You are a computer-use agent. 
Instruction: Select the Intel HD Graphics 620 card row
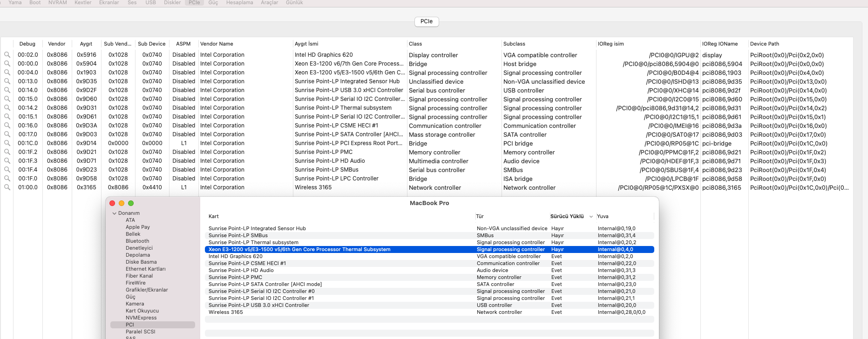tap(235, 257)
